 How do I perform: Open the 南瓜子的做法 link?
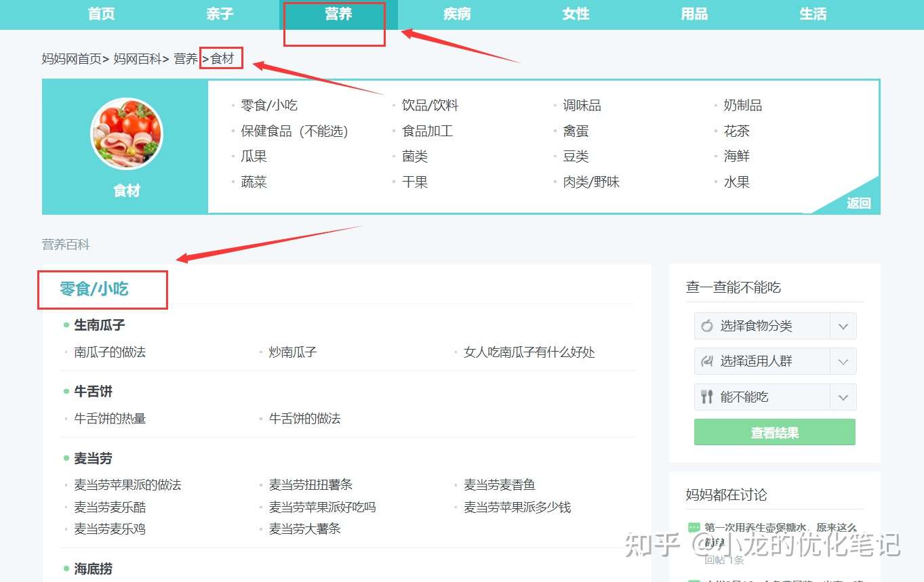tap(110, 352)
